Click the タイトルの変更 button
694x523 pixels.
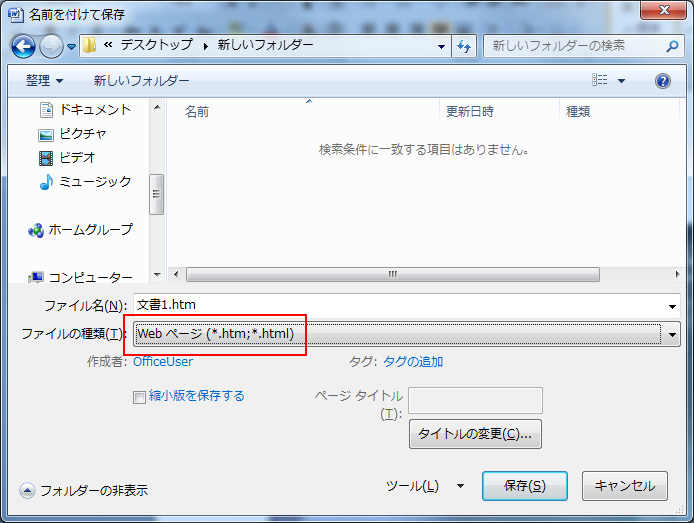[475, 434]
